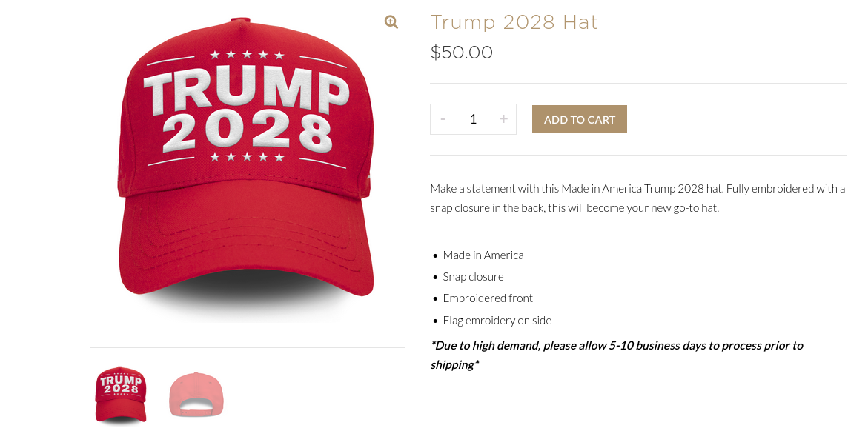The image size is (868, 428).
Task: Click the Add to Cart button
Action: coord(580,119)
